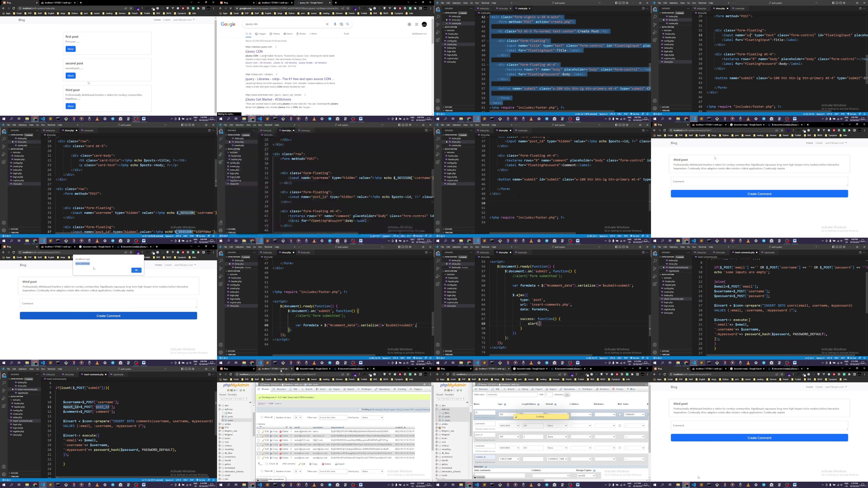Open the TIMESTAMP type dropdown for created_at
Screen dimensions: 868x488
click(509, 459)
